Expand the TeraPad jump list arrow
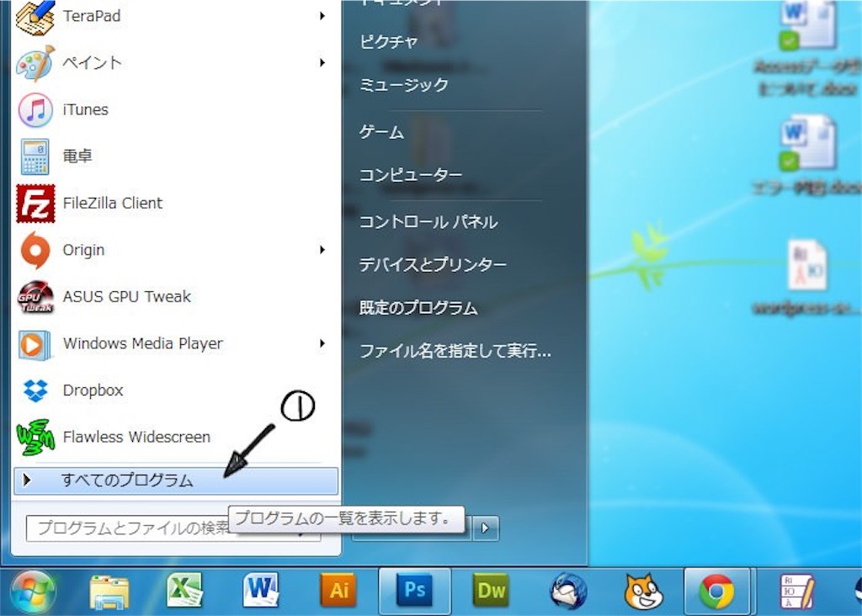Screen dimensions: 862x616 coord(322,17)
